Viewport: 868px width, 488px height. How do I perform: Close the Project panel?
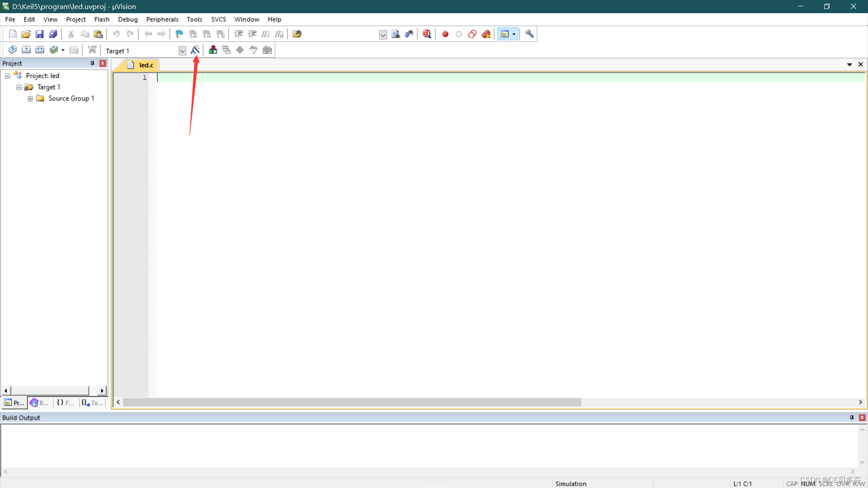point(103,63)
